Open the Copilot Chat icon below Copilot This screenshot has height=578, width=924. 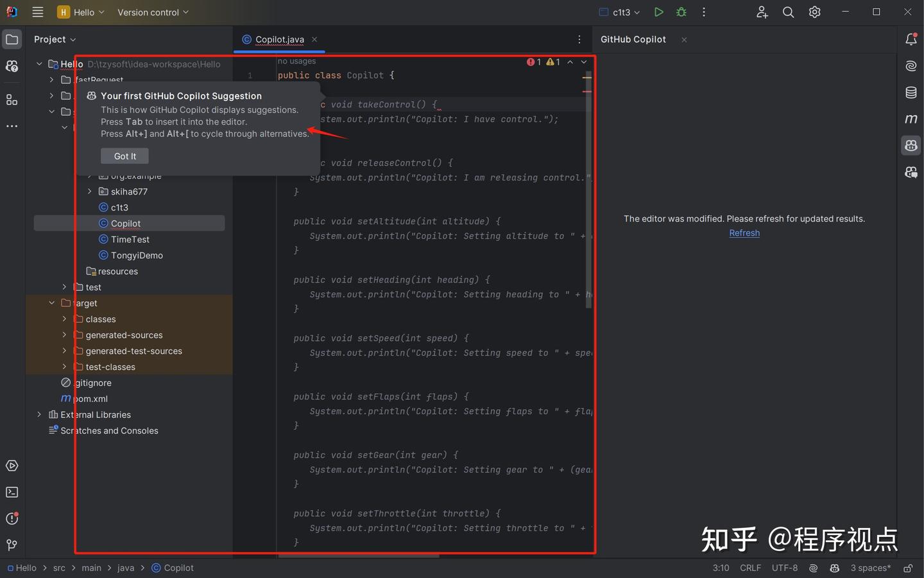click(911, 172)
